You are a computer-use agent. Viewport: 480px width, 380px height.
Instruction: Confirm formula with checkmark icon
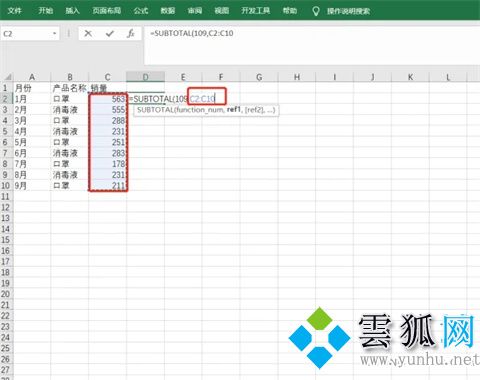click(110, 33)
